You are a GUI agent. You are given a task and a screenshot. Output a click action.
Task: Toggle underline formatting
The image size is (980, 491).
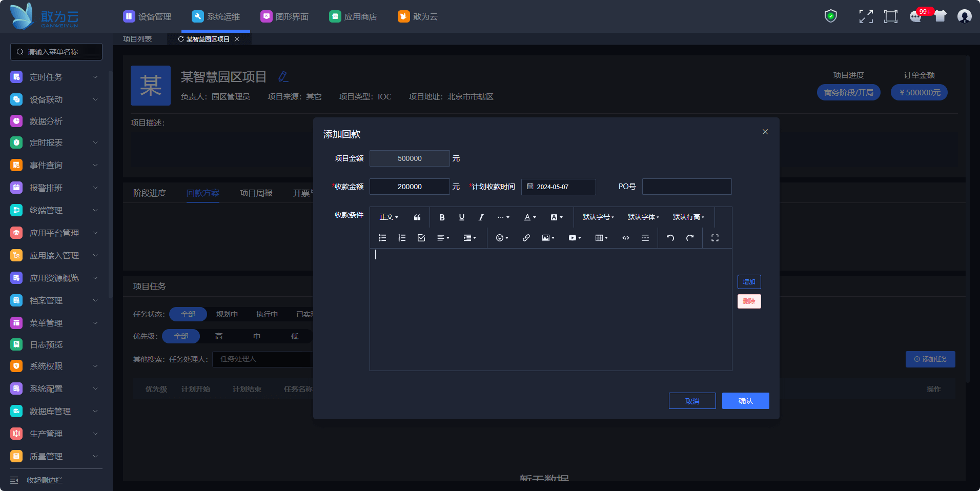point(461,217)
